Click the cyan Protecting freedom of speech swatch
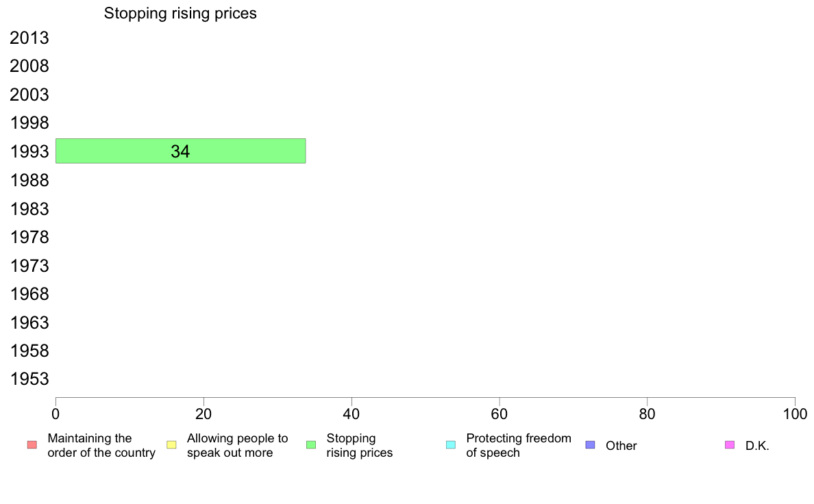Screen dimensions: 814x504 click(x=451, y=445)
